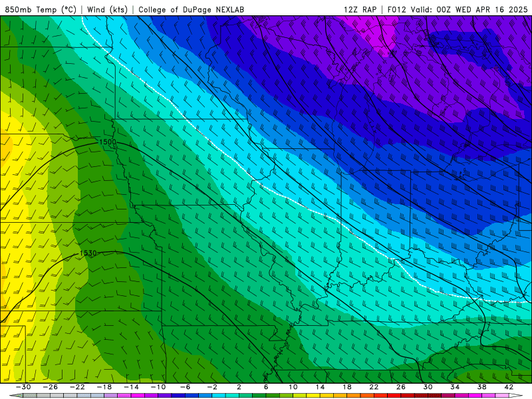Click the '30' color scale label

coord(428,387)
